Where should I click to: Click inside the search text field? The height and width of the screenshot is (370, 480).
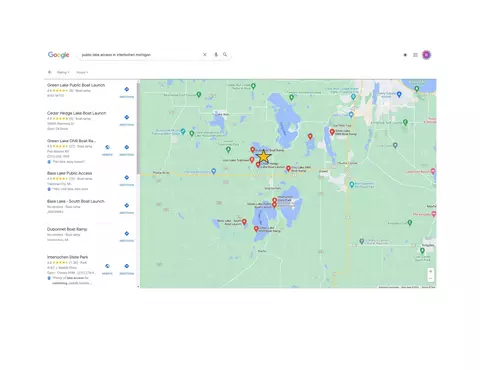140,55
